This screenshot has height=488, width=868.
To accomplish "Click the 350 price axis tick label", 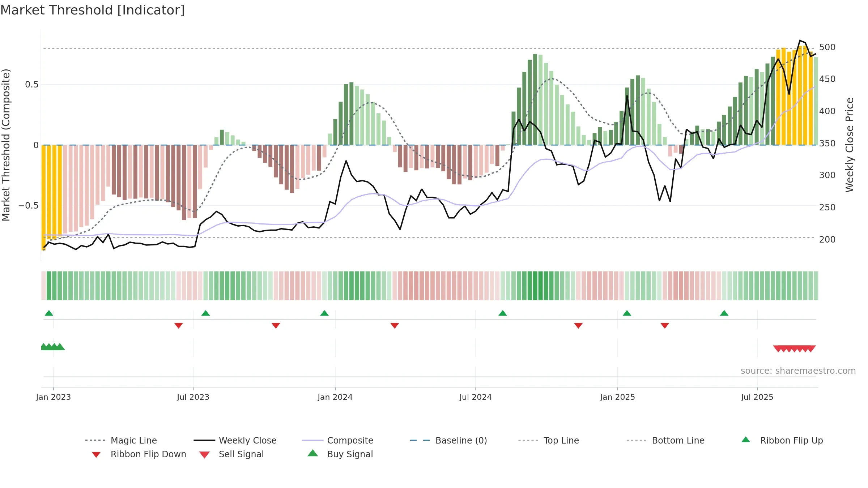I will pyautogui.click(x=827, y=143).
